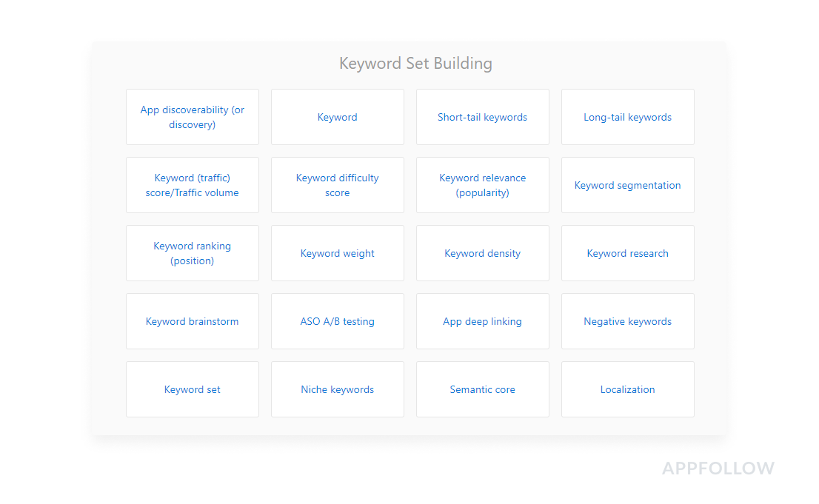Image resolution: width=819 pixels, height=504 pixels.
Task: Open Keyword (traffic) score/Traffic volume
Action: click(193, 185)
